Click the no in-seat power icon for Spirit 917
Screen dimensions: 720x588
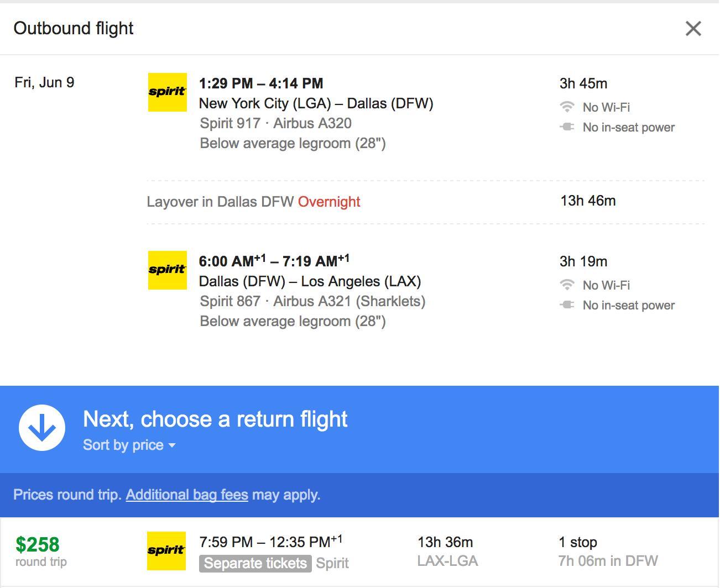[x=567, y=127]
